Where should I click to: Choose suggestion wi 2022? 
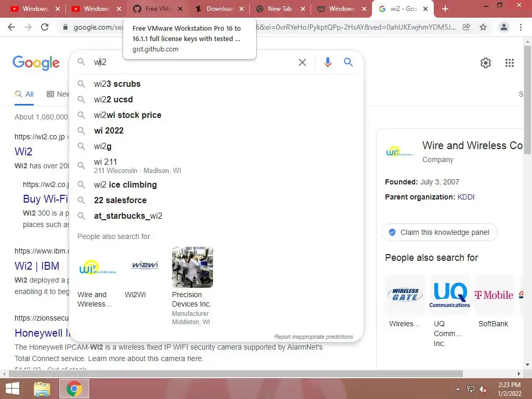click(217, 130)
